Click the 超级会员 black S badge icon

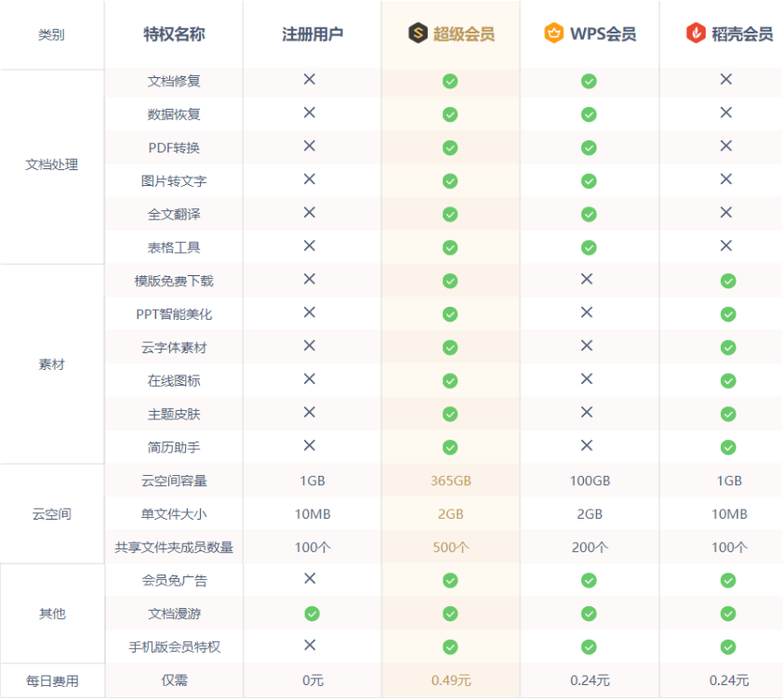click(x=418, y=33)
